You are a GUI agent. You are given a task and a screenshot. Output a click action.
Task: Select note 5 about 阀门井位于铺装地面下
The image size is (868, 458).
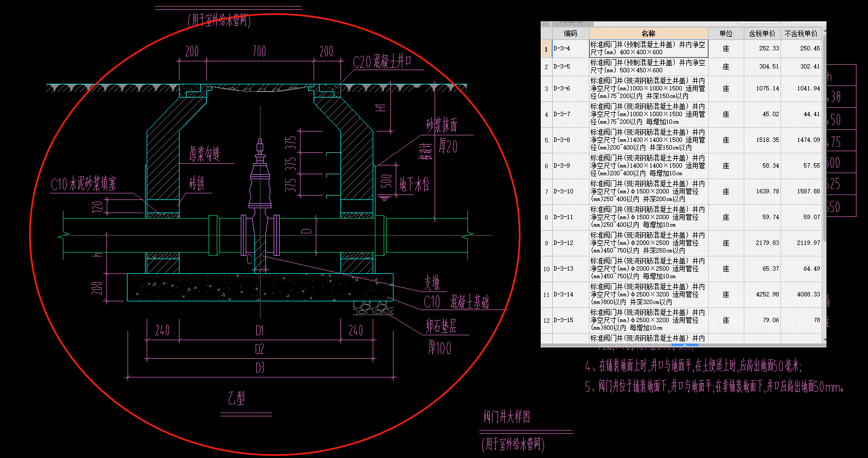(x=714, y=387)
